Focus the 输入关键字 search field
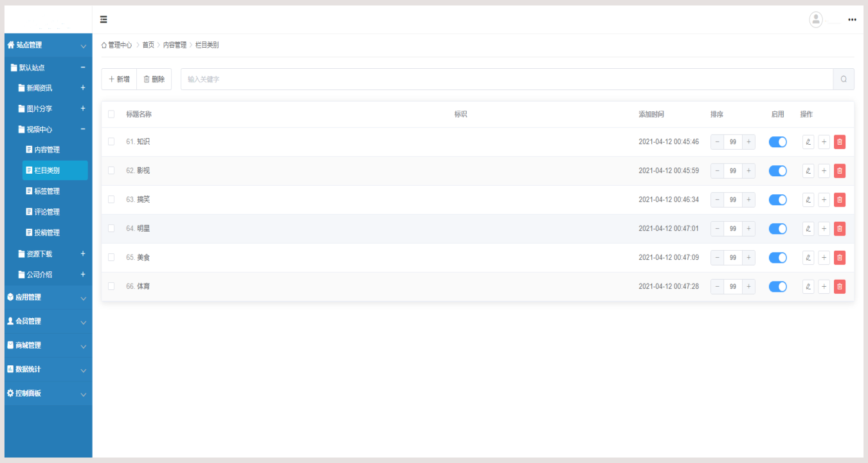868x463 pixels. click(507, 79)
